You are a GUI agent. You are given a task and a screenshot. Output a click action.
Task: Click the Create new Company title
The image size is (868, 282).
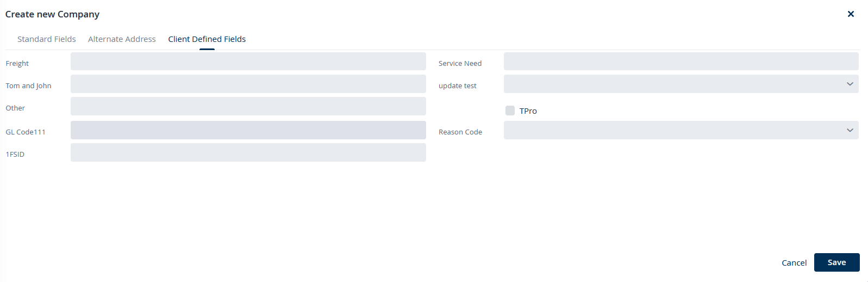coord(52,14)
